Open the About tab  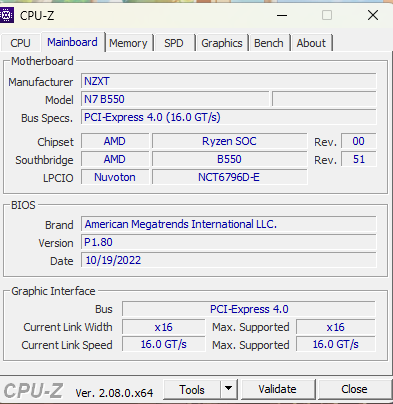tap(311, 43)
